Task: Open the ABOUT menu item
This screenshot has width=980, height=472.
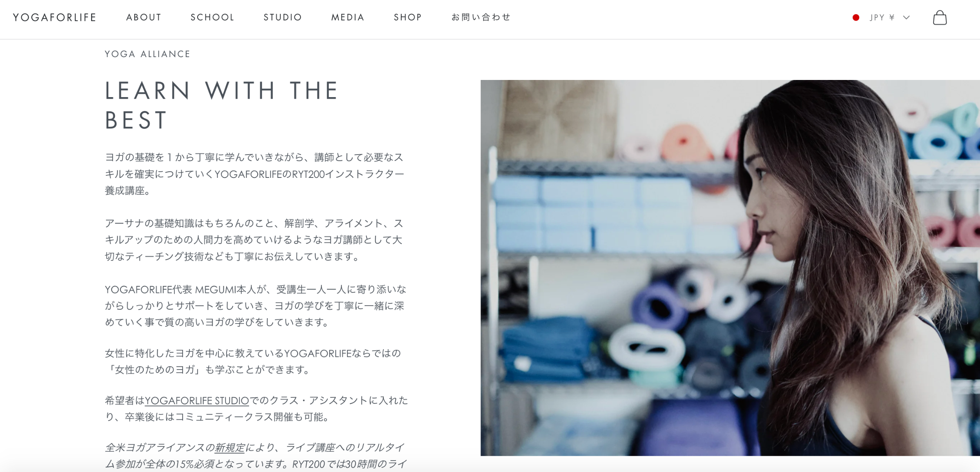Action: [x=144, y=18]
